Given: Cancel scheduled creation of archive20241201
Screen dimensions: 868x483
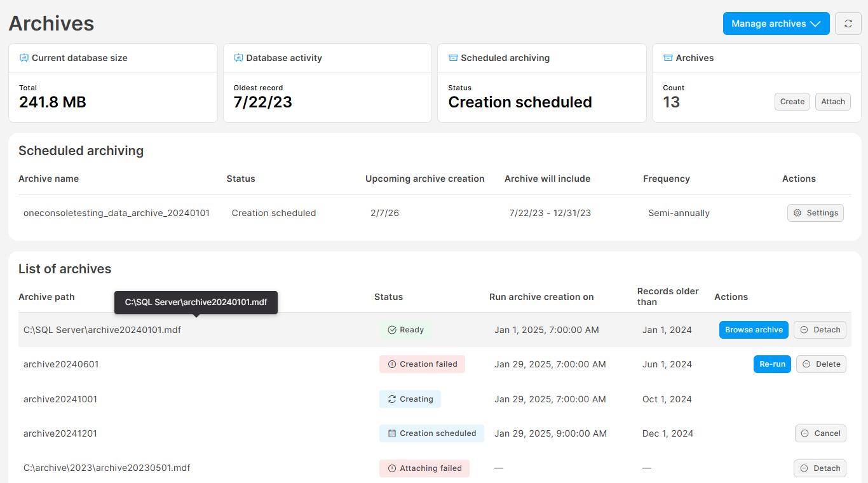Looking at the screenshot, I should (x=820, y=433).
